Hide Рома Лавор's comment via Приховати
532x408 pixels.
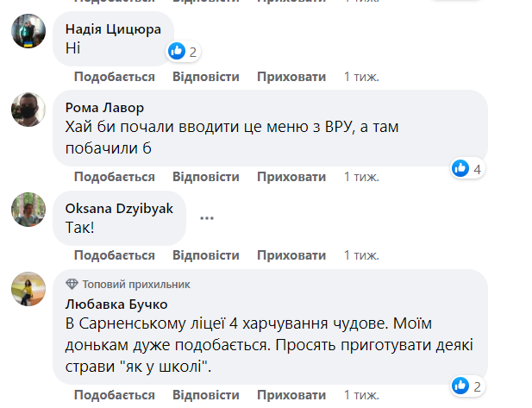pos(291,177)
